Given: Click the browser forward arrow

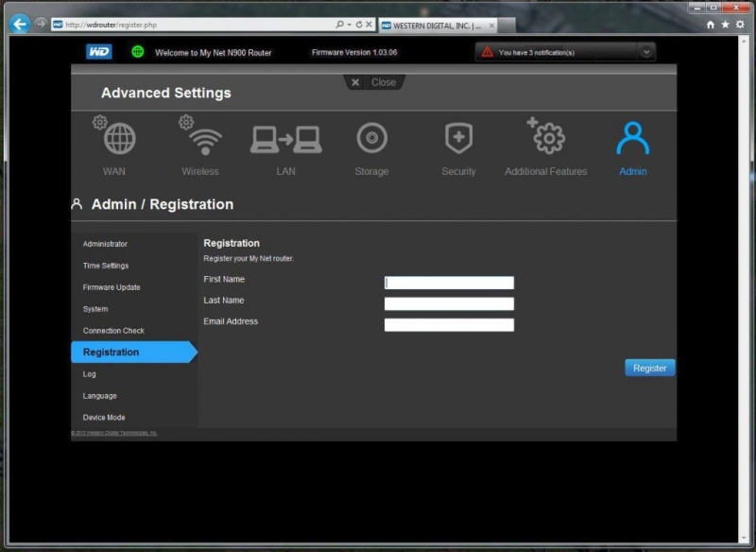Looking at the screenshot, I should [x=41, y=24].
